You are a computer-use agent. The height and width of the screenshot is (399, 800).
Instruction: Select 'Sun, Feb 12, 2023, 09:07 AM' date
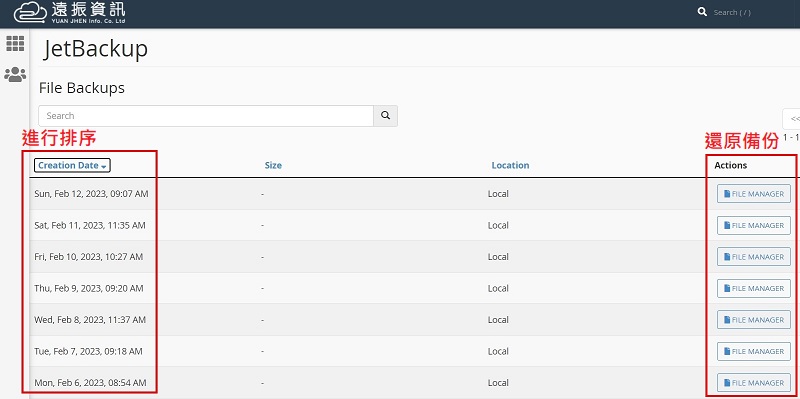click(91, 194)
